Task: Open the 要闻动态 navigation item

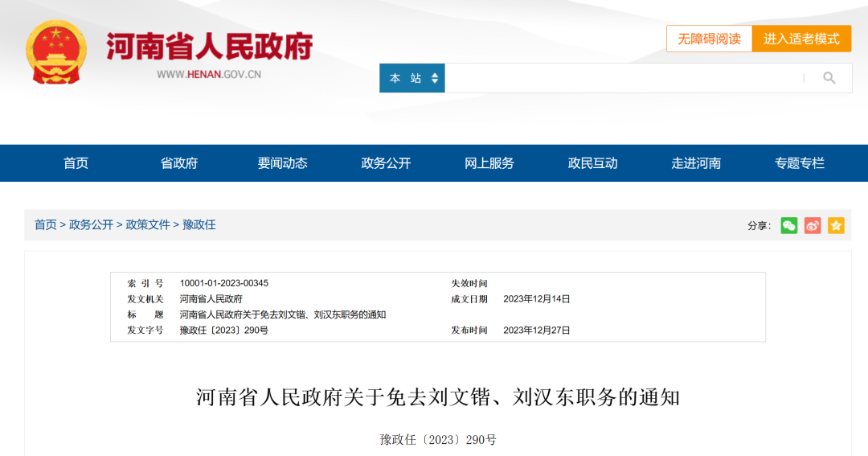Action: tap(283, 163)
